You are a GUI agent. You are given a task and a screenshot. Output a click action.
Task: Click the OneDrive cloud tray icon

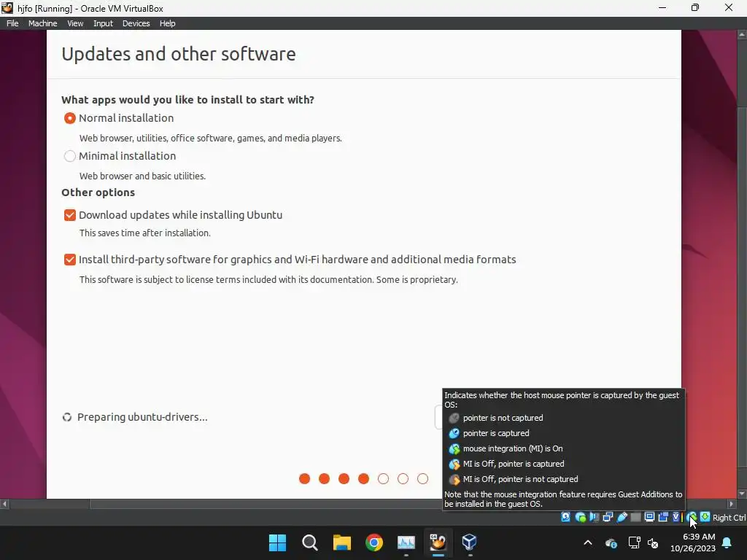tap(611, 542)
